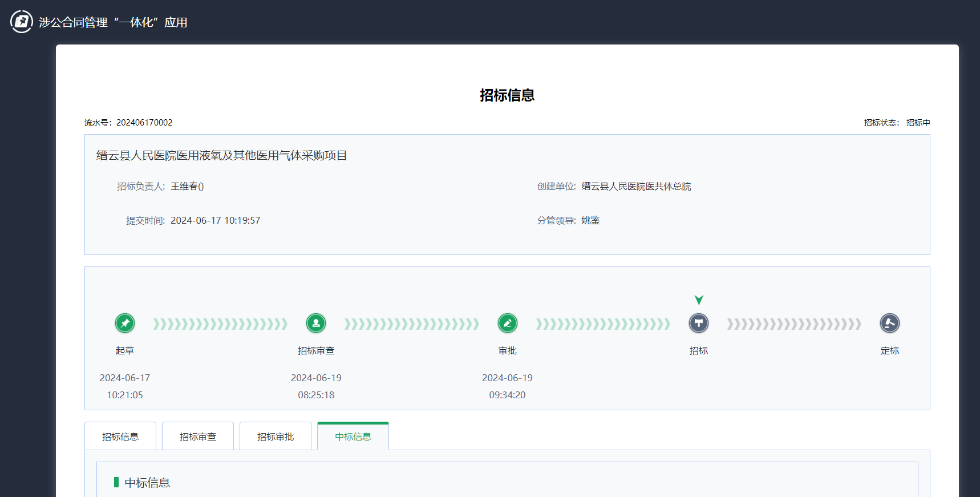Click serial number 202406170002
The image size is (980, 497).
coord(144,123)
